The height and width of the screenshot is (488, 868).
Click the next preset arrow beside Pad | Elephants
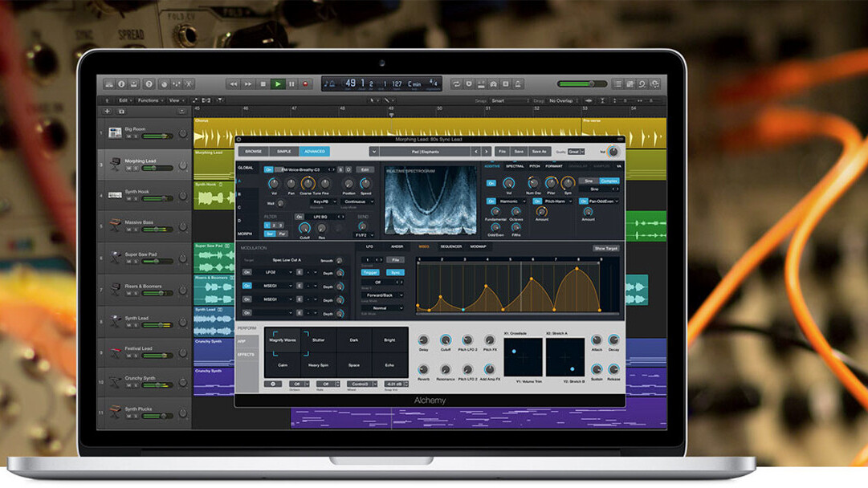[486, 151]
